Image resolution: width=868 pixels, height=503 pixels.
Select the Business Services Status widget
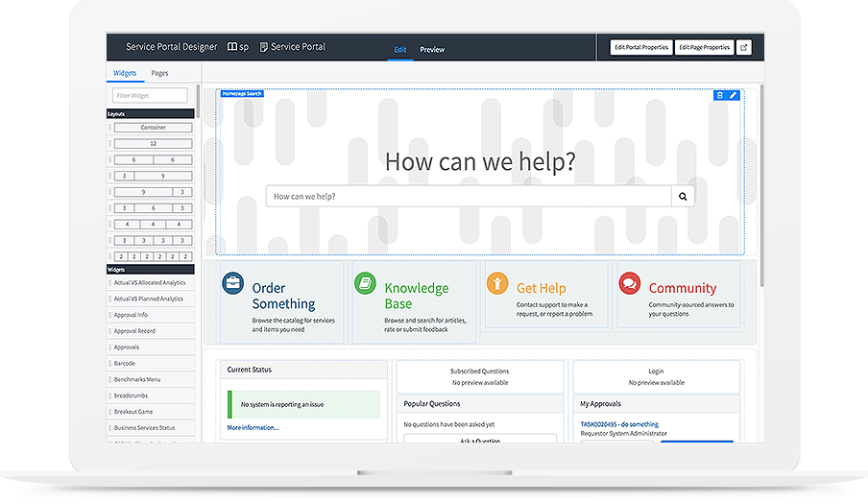pyautogui.click(x=151, y=428)
